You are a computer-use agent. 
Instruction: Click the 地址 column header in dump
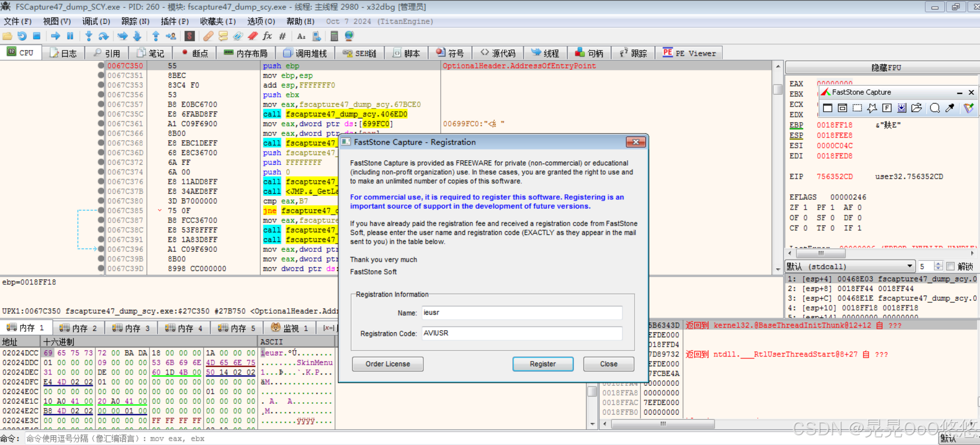[x=20, y=341]
